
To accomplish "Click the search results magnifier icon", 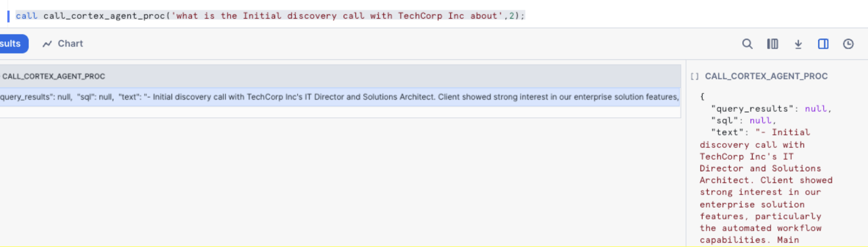I will click(747, 44).
